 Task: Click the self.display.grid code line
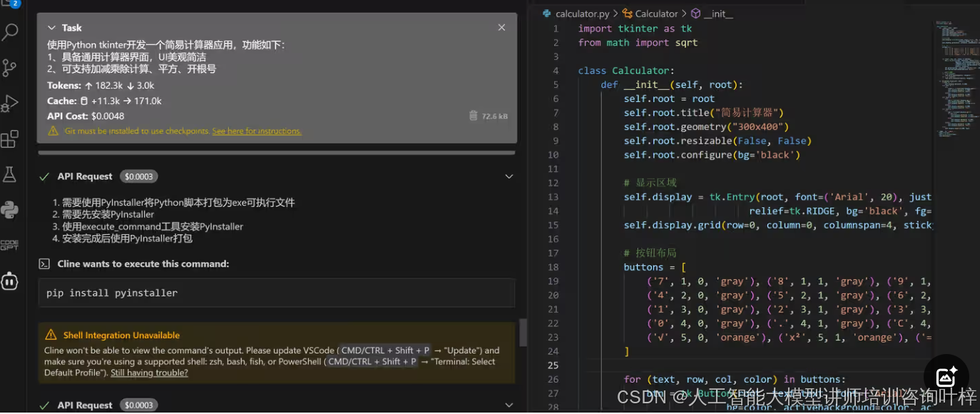(777, 225)
